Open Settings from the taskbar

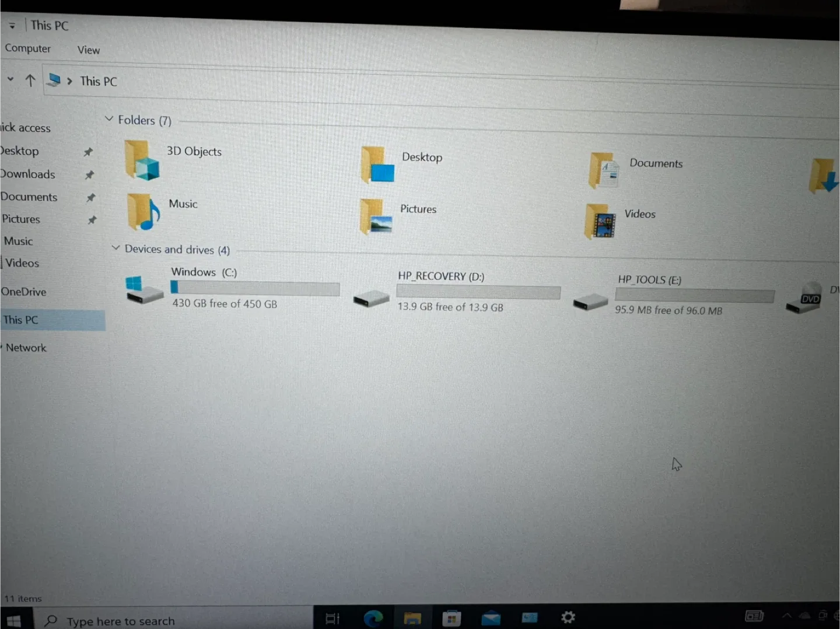click(568, 617)
